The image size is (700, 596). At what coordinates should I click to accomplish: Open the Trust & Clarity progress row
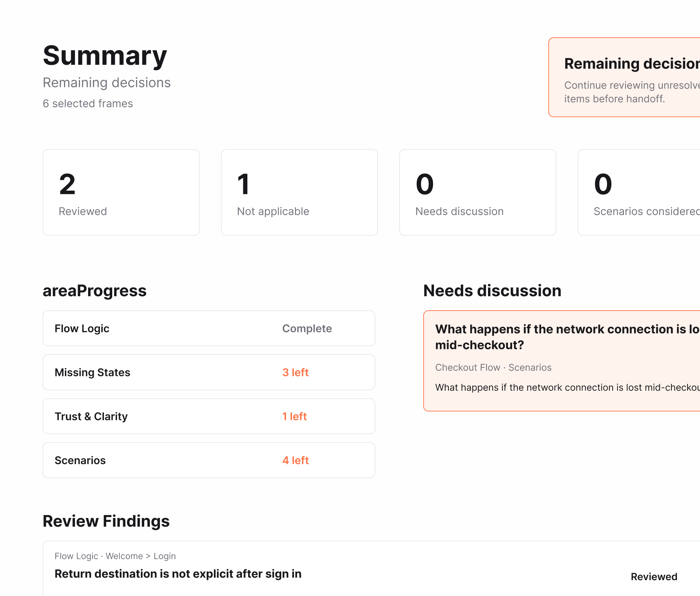click(x=209, y=416)
